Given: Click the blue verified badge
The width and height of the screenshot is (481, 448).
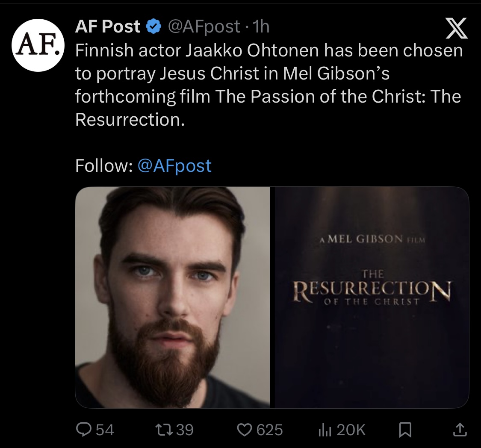Looking at the screenshot, I should pos(153,26).
